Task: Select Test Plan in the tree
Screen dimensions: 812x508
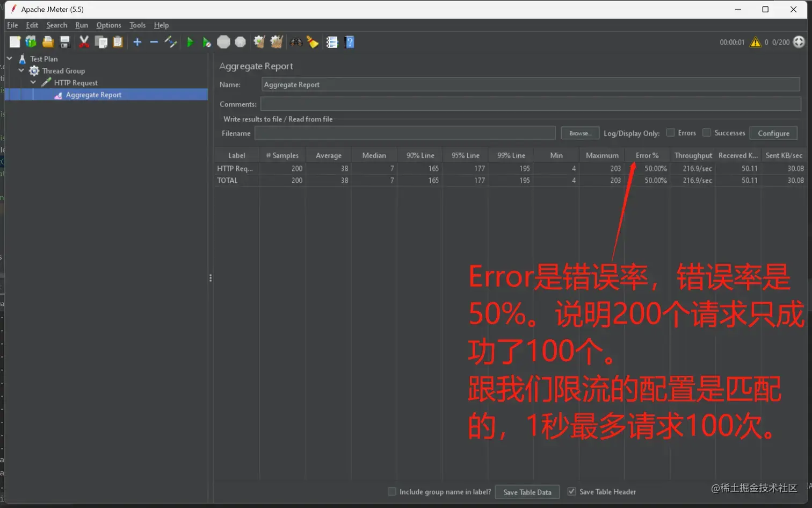Action: pyautogui.click(x=44, y=59)
